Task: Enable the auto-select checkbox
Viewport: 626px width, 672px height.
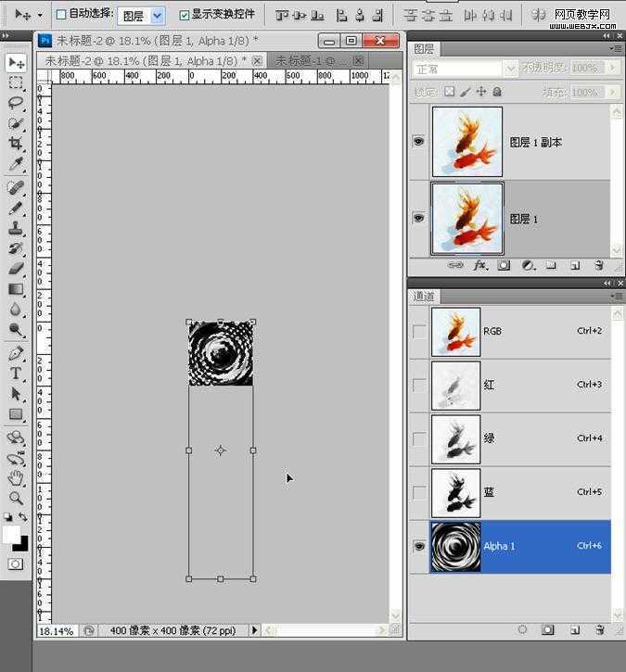Action: 61,15
